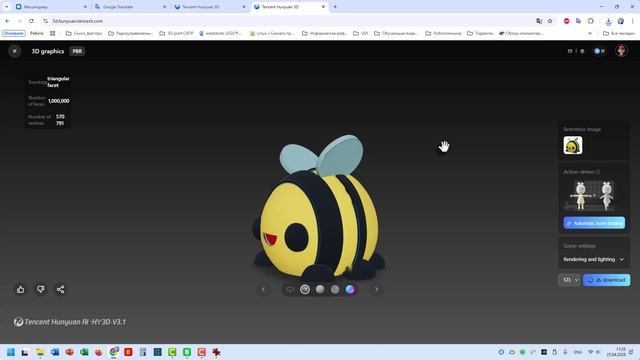Click the info icon beside Action-driven
640x360 pixels.
(598, 172)
